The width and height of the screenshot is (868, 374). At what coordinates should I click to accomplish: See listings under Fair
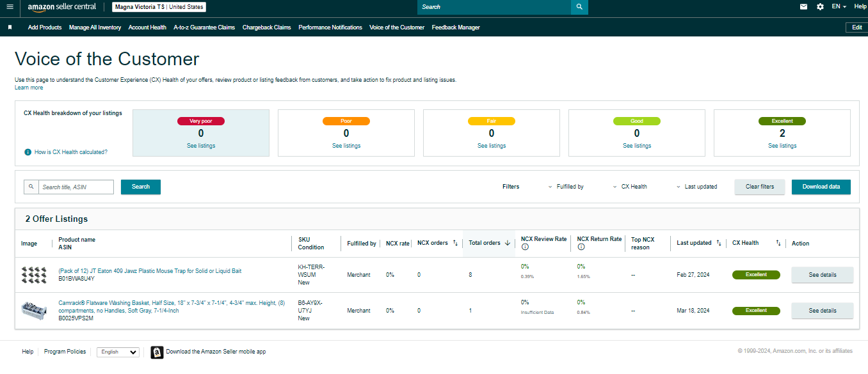pyautogui.click(x=492, y=146)
